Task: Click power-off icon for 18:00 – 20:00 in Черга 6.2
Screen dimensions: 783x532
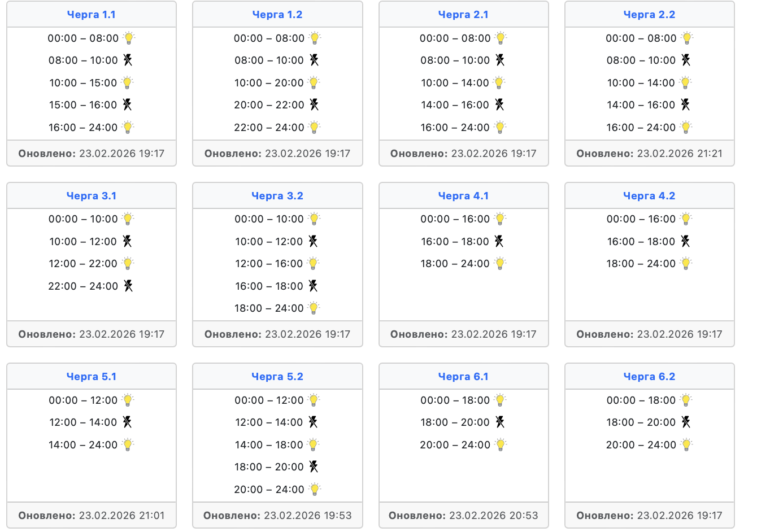Action: click(686, 422)
